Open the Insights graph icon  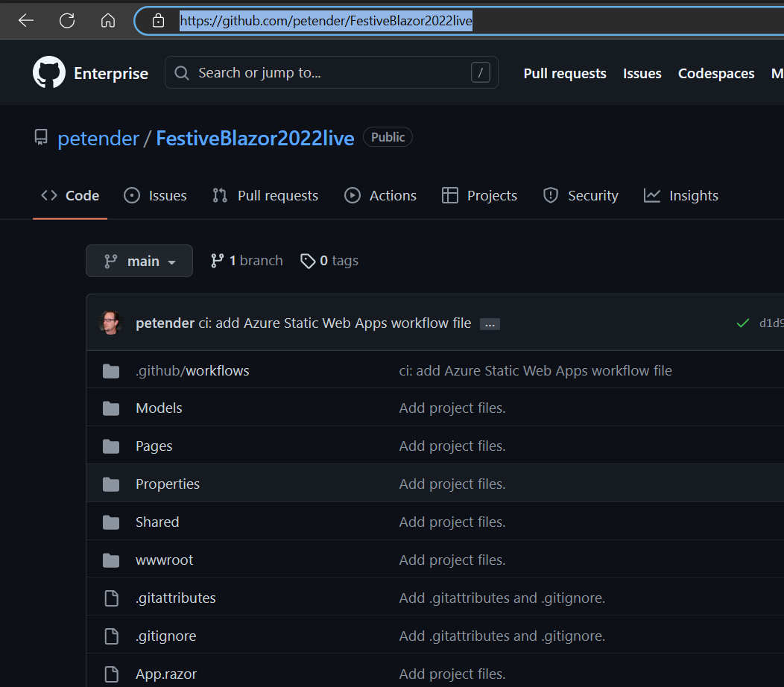click(651, 195)
